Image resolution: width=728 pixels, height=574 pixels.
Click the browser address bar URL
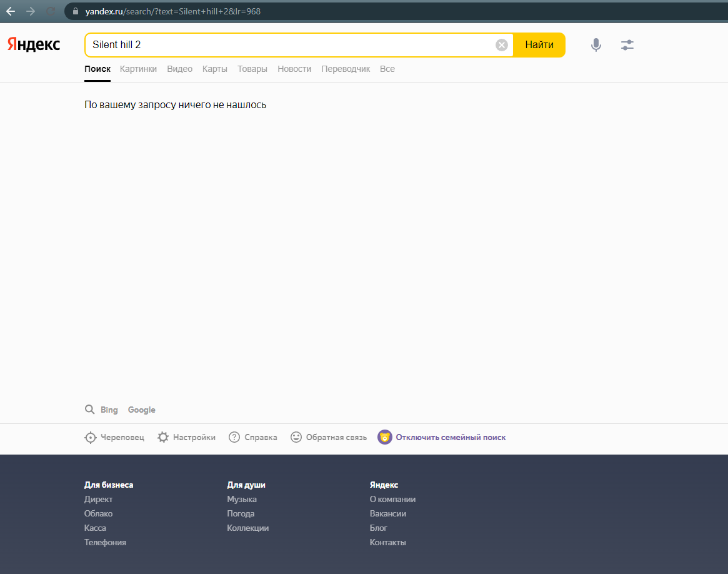pyautogui.click(x=172, y=11)
